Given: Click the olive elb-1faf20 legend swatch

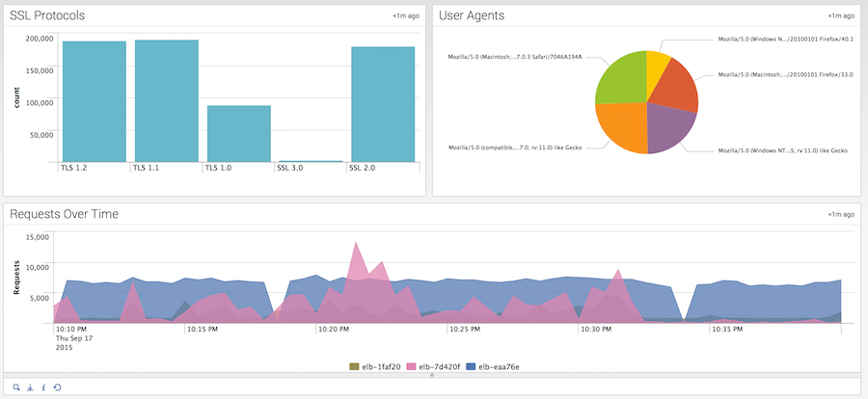Looking at the screenshot, I should [353, 366].
